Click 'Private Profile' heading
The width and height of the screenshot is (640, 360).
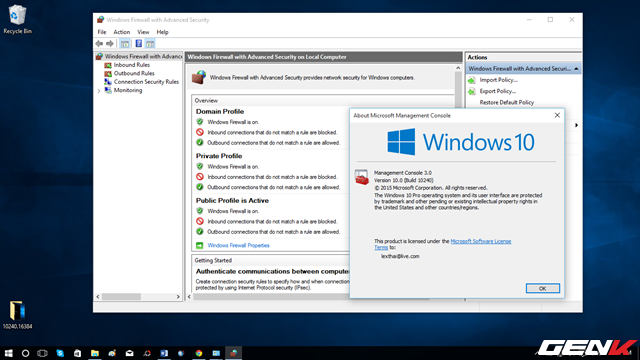coord(219,156)
